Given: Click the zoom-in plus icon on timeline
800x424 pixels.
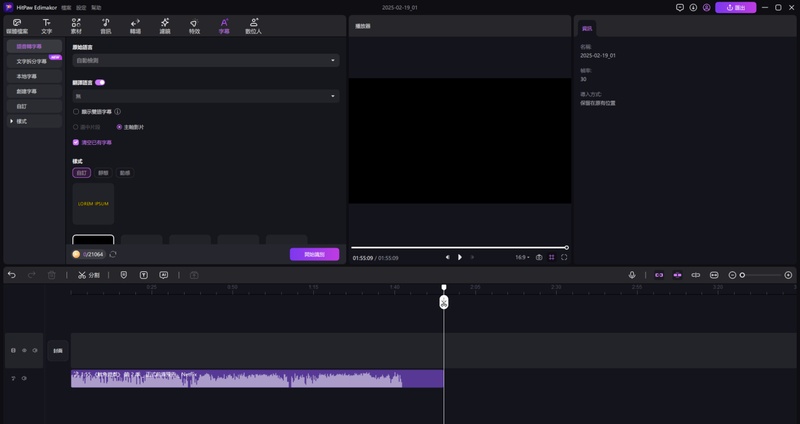Looking at the screenshot, I should coord(788,274).
